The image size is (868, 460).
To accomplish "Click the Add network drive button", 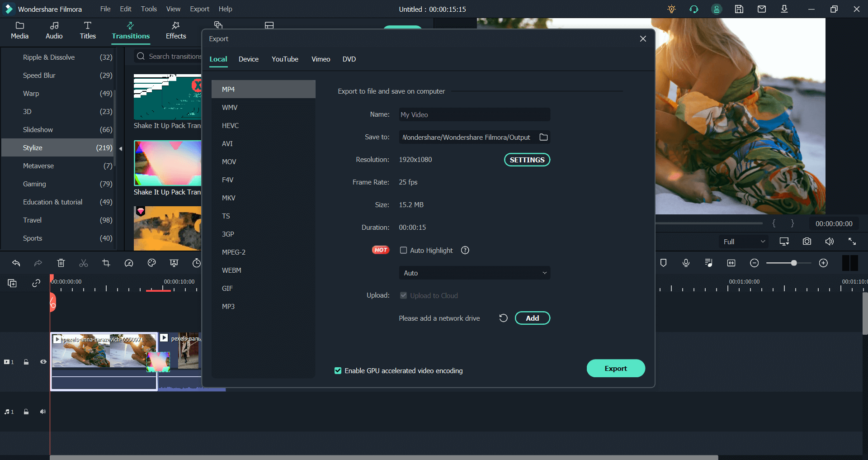I will tap(533, 318).
